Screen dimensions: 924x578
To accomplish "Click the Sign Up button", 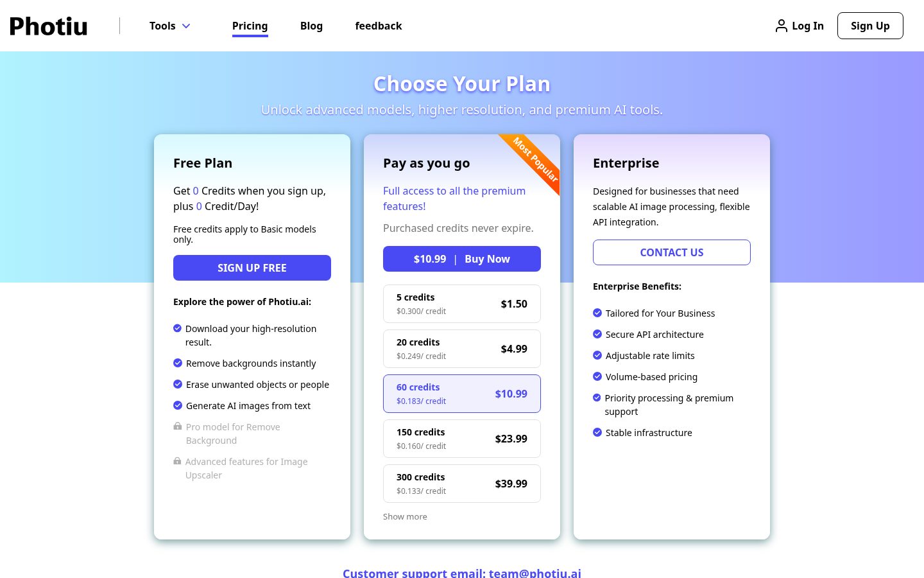I will [x=870, y=26].
